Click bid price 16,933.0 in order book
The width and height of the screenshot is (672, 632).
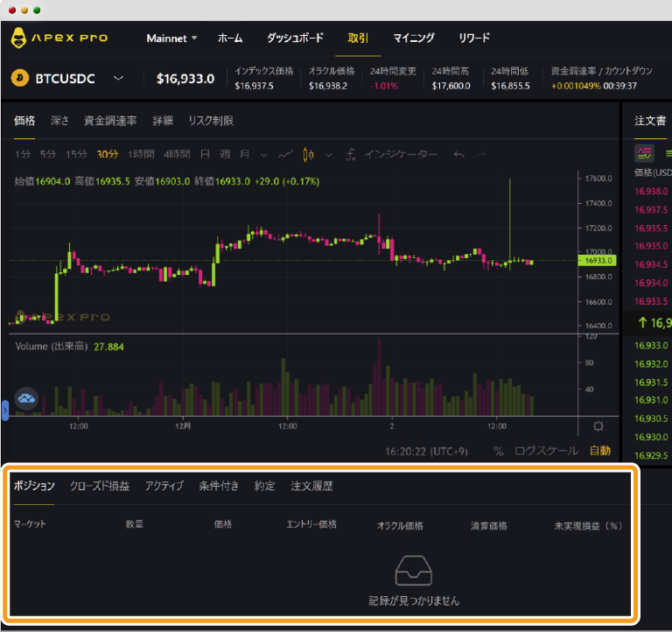(x=651, y=346)
